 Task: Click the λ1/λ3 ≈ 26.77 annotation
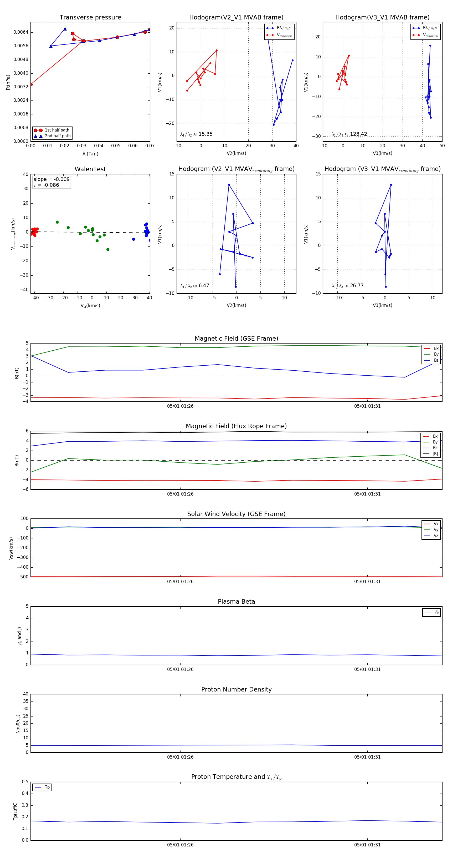pos(347,286)
